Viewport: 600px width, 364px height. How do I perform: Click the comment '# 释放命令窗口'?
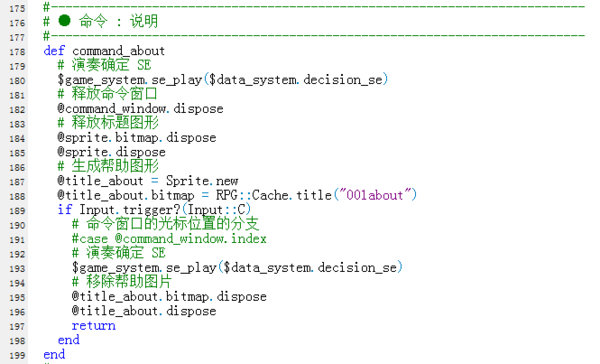108,94
